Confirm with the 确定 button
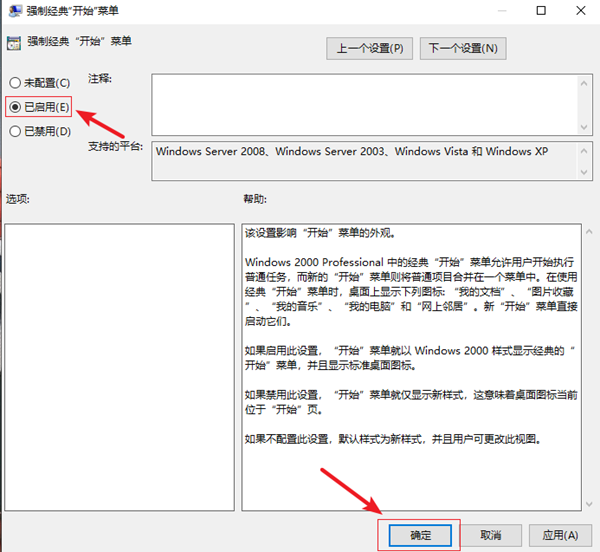This screenshot has width=600, height=552. coord(420,535)
